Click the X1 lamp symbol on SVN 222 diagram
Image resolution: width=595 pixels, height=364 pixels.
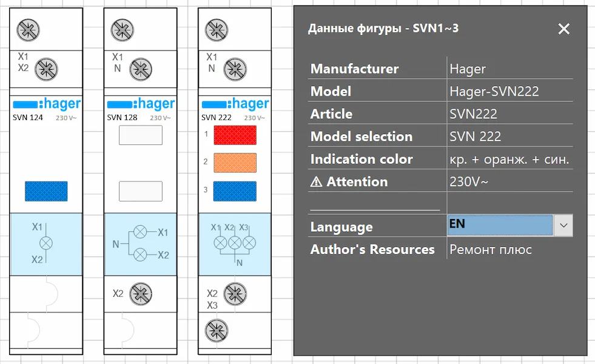(x=220, y=243)
